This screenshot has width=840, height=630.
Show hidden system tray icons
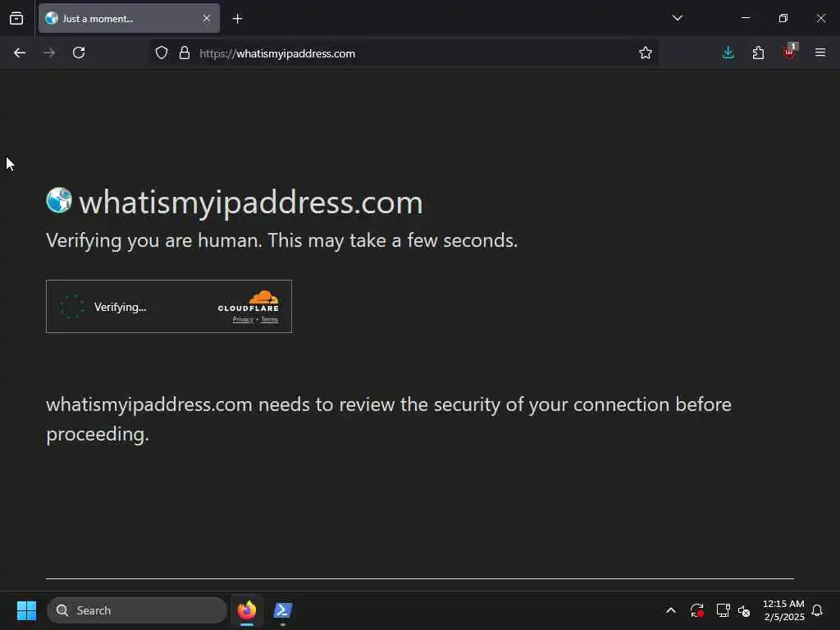pos(671,610)
